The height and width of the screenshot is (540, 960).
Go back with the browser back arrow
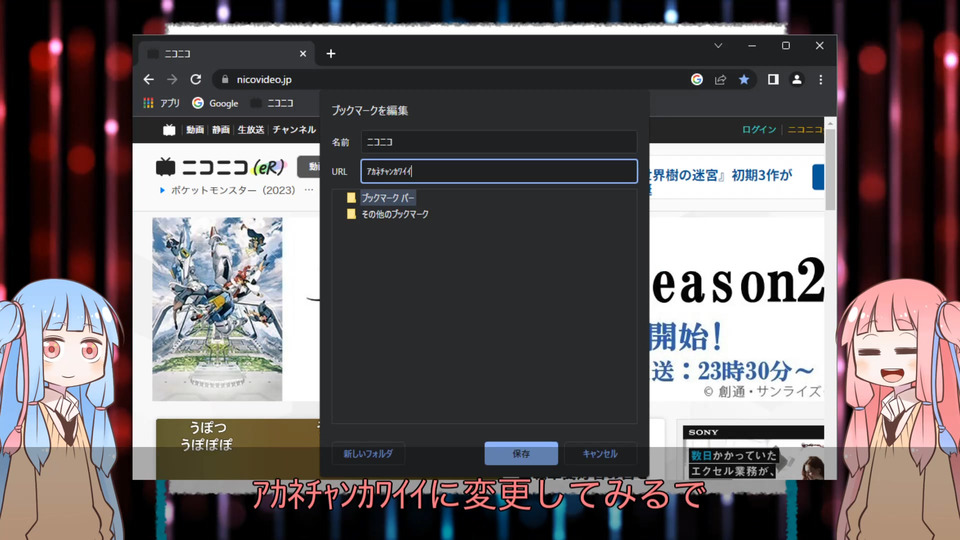[149, 80]
